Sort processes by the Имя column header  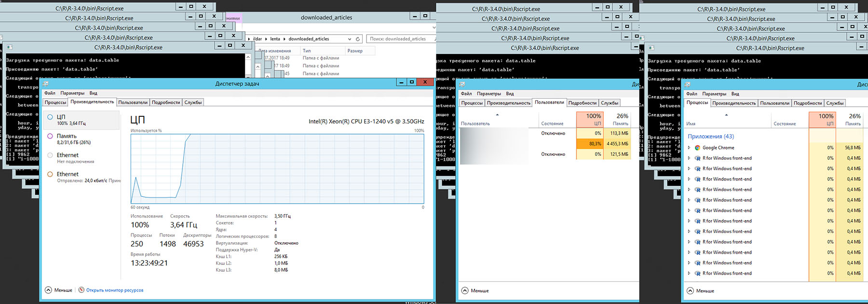tap(728, 120)
